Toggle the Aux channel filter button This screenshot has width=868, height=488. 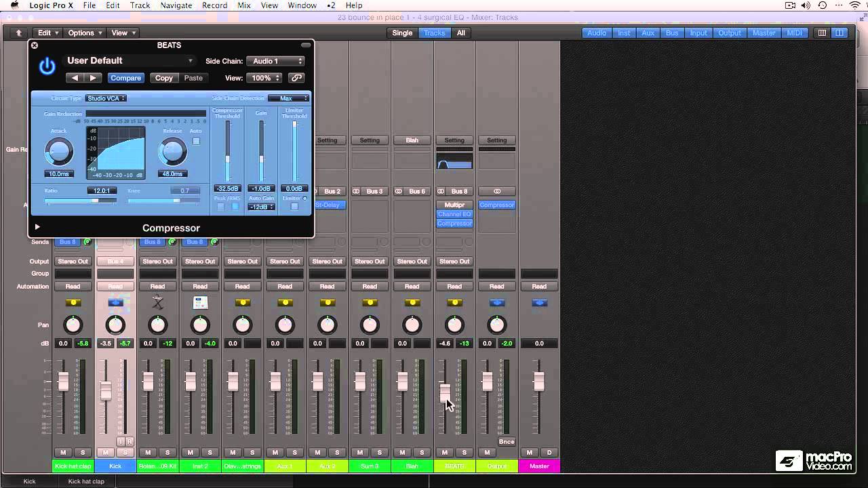648,33
